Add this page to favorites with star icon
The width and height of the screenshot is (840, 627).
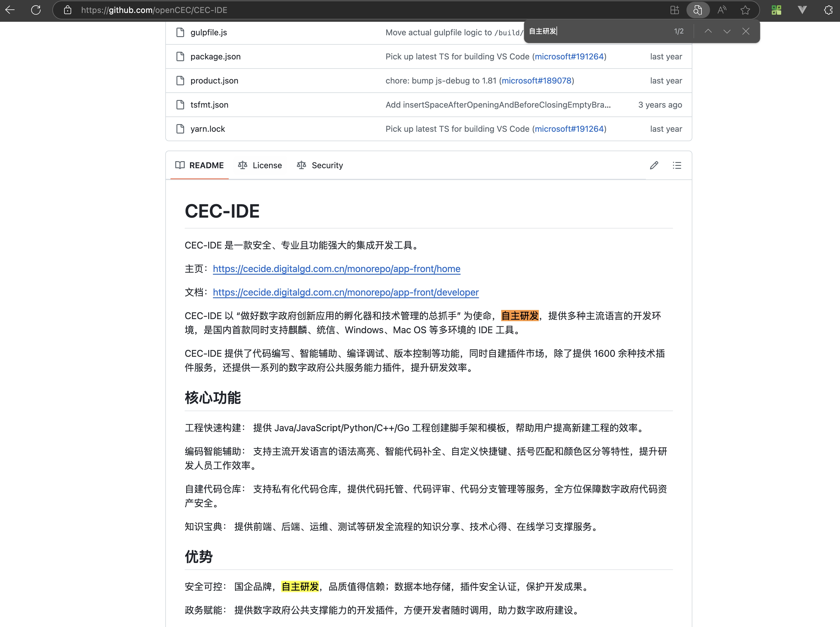[745, 10]
